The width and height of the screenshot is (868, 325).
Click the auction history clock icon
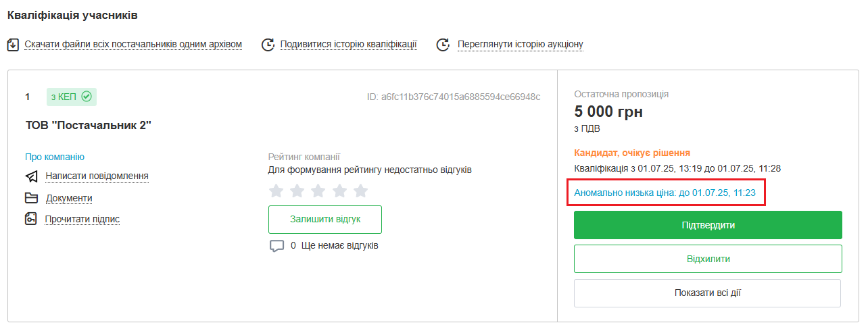pos(443,45)
